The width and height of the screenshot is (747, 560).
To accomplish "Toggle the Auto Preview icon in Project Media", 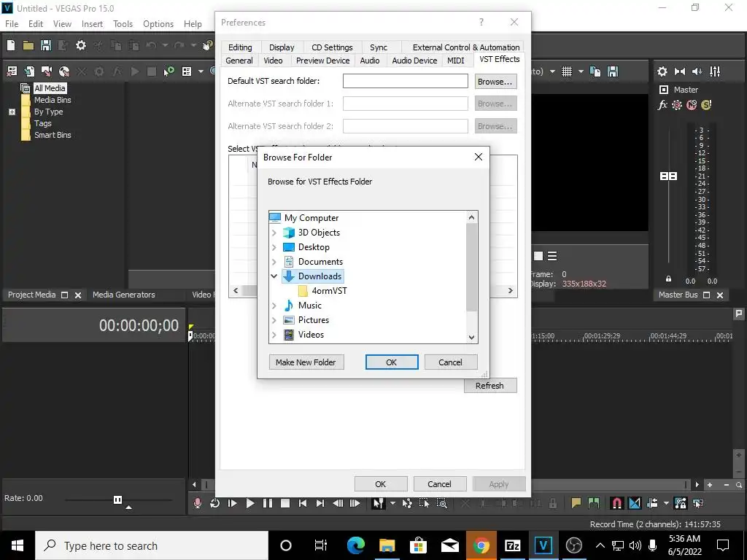I will click(x=169, y=71).
